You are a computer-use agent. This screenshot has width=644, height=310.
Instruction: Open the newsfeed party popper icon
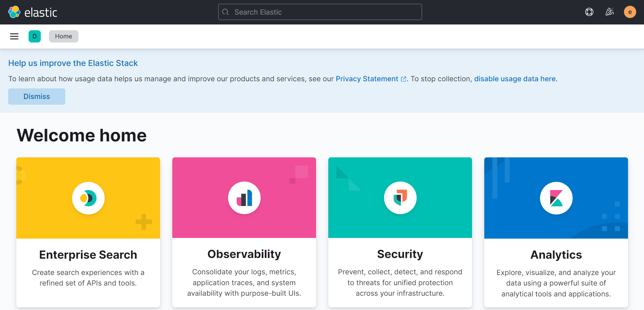pos(610,12)
